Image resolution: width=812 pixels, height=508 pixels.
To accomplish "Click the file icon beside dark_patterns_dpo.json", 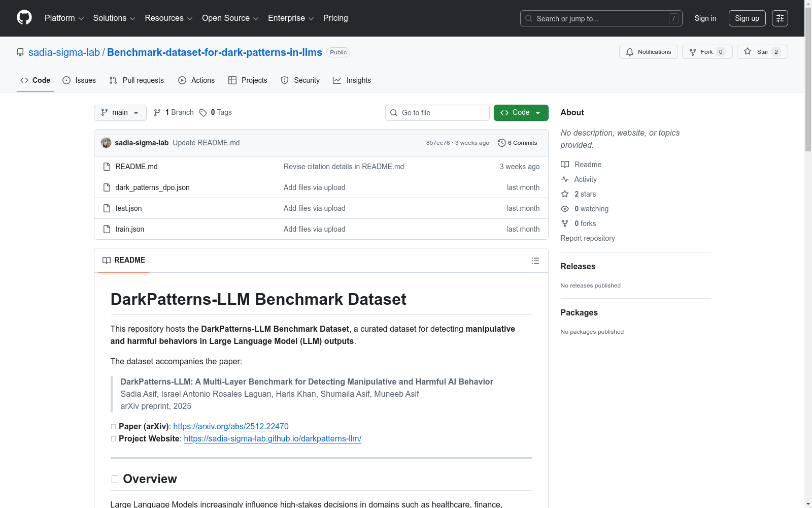I will pyautogui.click(x=107, y=187).
